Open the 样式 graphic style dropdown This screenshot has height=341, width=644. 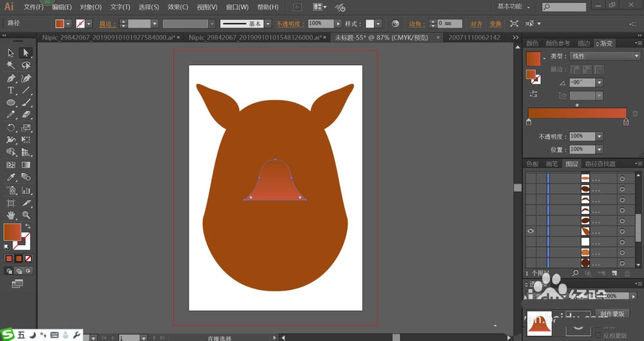[x=378, y=23]
